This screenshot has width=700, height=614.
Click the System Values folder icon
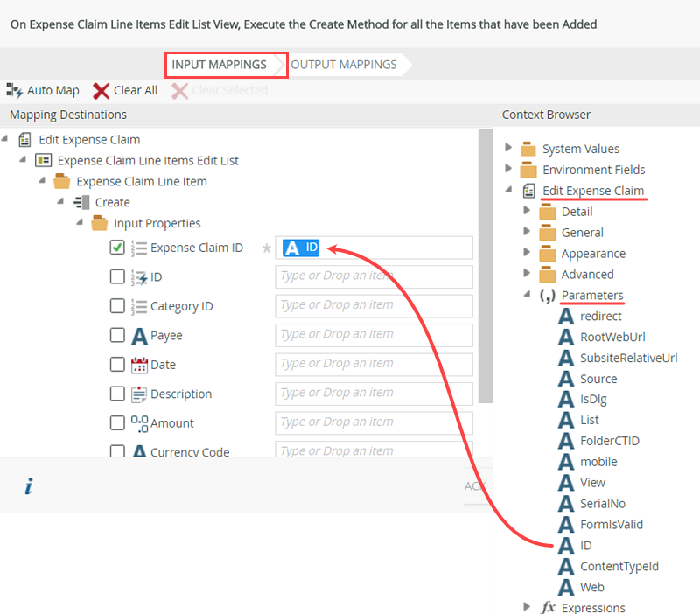528,149
